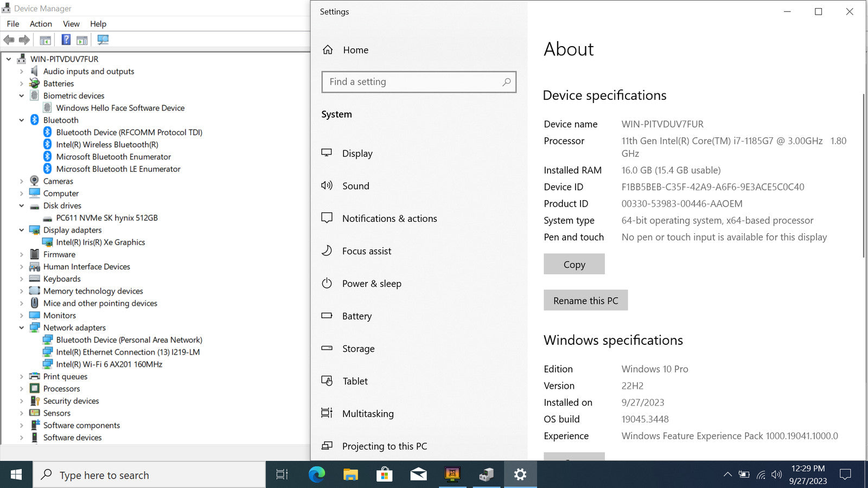Show hidden system tray icons chevron

point(727,474)
